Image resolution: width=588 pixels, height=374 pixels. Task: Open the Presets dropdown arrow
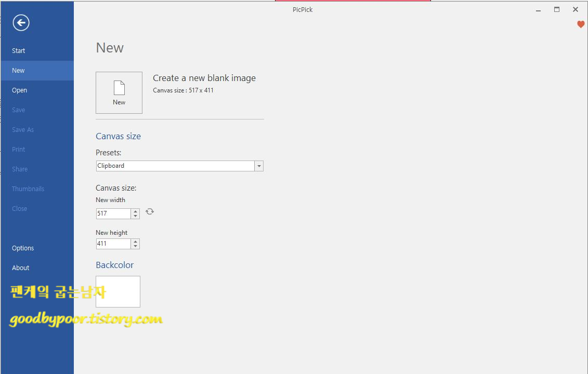[x=259, y=166]
